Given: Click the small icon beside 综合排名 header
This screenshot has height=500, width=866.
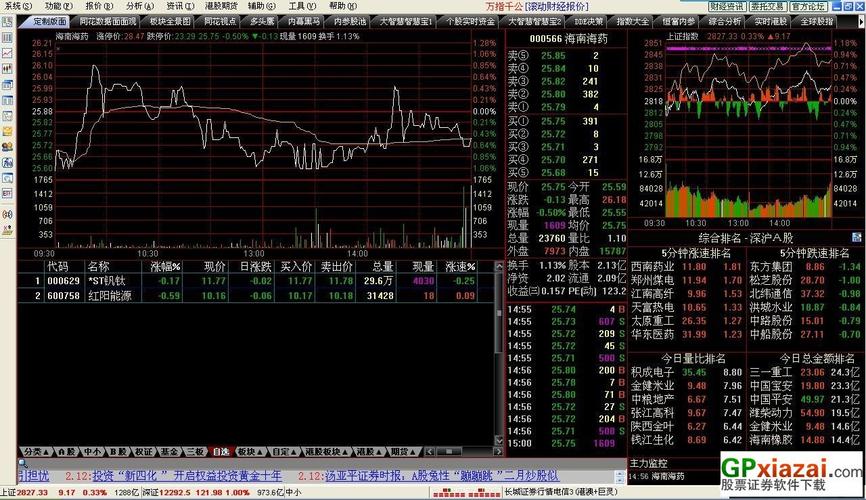Looking at the screenshot, I should 856,238.
